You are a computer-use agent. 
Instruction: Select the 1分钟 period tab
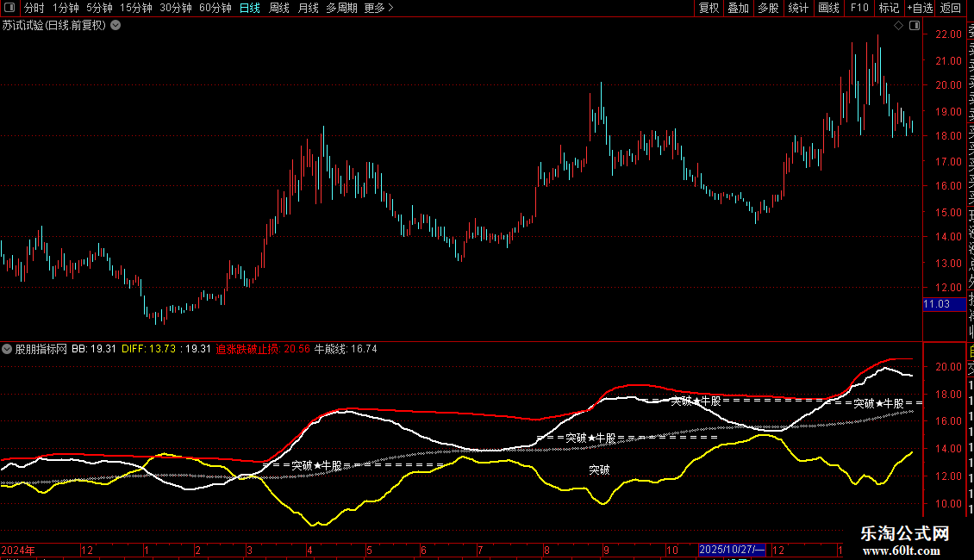[x=66, y=8]
